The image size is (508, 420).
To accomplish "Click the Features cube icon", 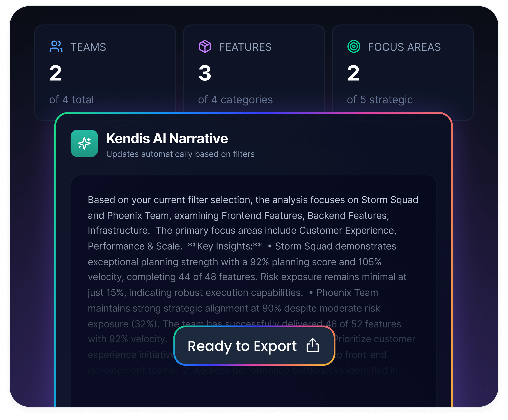I will pos(205,46).
